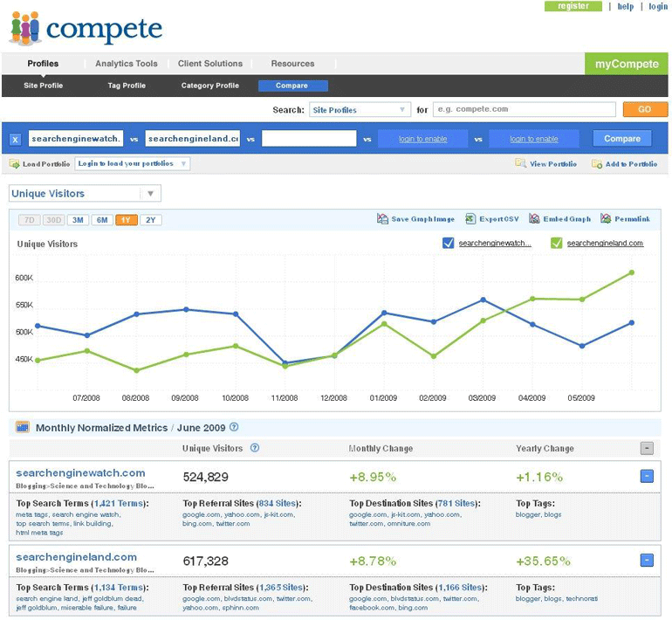
Task: Toggle the searchengineland.com graph line checkbox
Action: pyautogui.click(x=556, y=243)
